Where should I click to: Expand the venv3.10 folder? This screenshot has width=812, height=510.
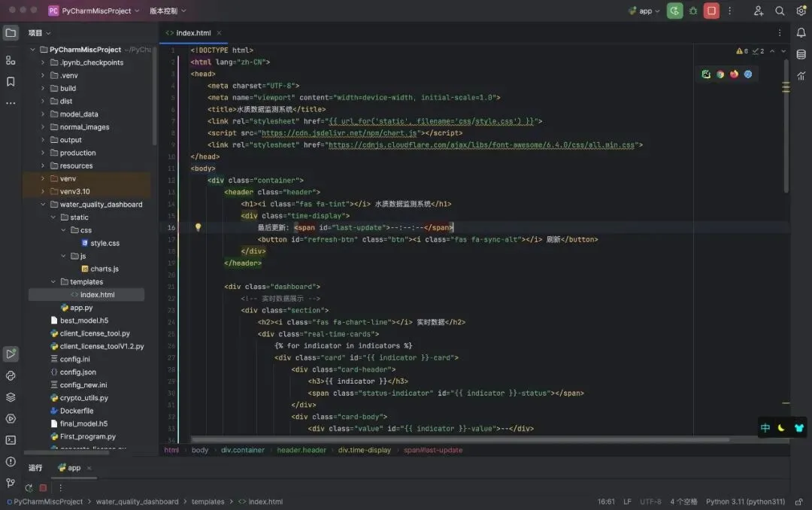[x=43, y=192]
